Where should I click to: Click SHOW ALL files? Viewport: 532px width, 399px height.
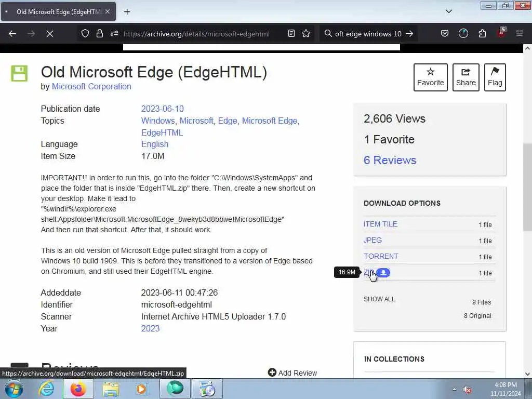coord(379,299)
